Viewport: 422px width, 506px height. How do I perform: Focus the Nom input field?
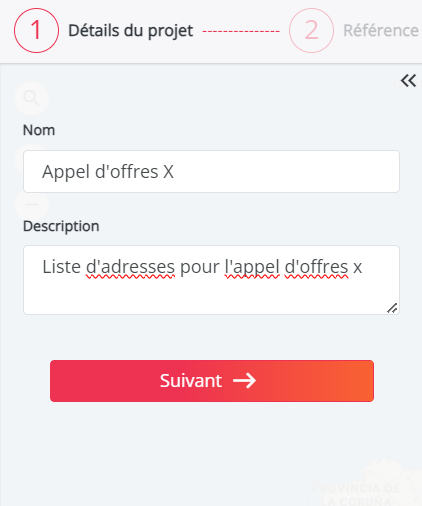[x=211, y=172]
